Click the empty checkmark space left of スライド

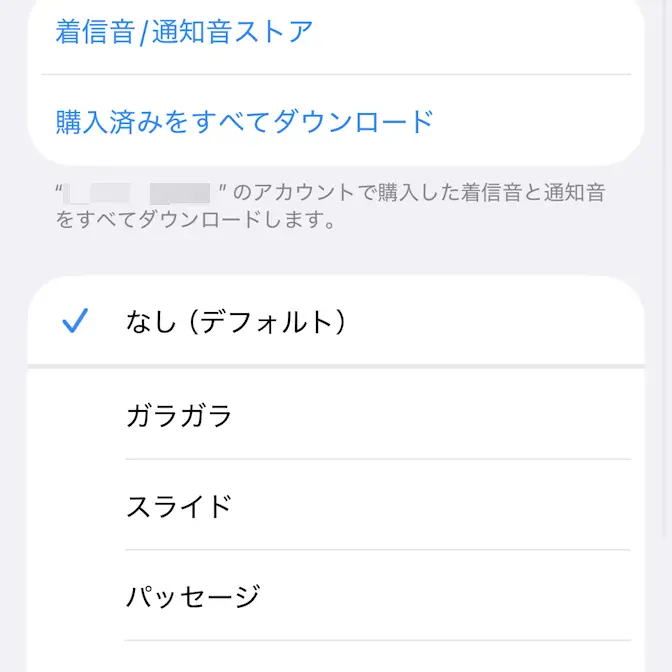(x=76, y=506)
